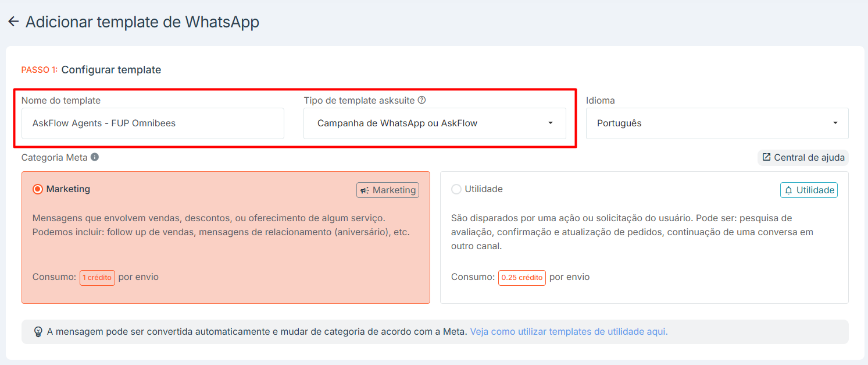Select the Marketing radio button
Screen dimensions: 868x365
[38, 189]
